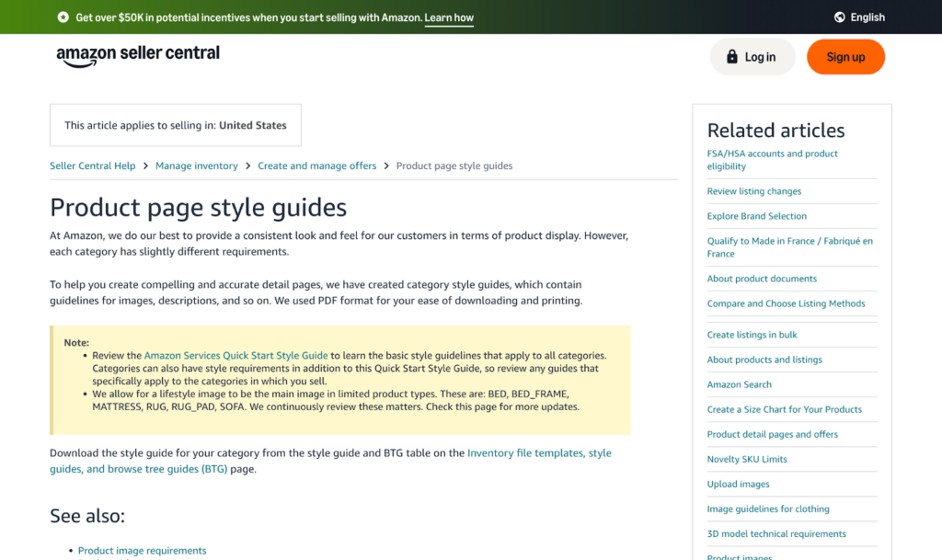Click the United States selling region notice box

pos(175,124)
